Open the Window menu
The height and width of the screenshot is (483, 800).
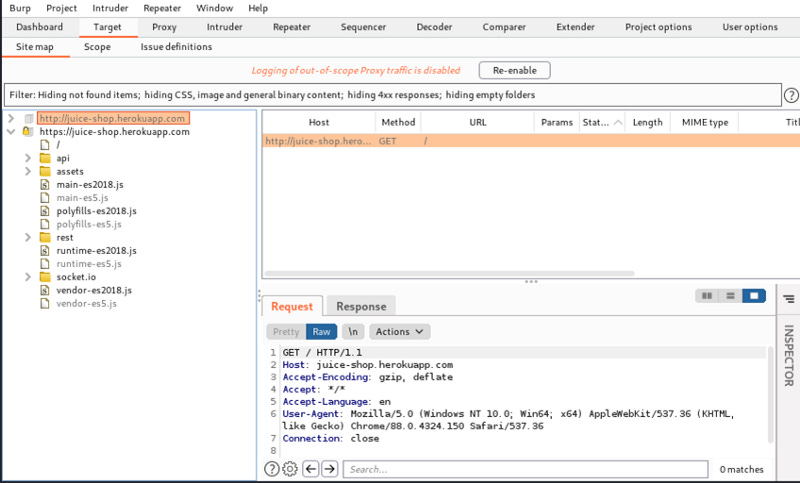tap(215, 8)
